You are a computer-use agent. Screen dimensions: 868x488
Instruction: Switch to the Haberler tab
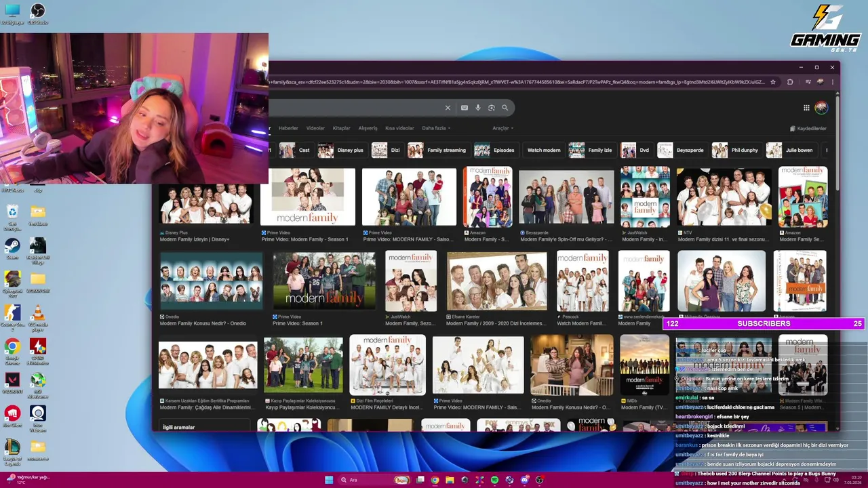[288, 128]
